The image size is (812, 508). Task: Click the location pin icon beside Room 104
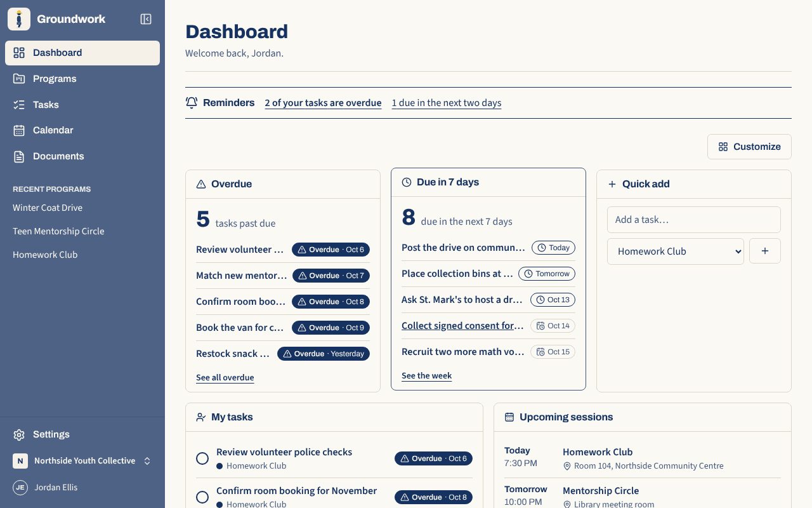pos(567,466)
